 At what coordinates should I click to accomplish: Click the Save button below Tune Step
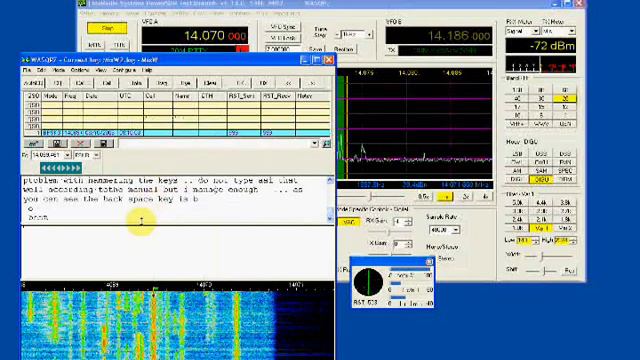pyautogui.click(x=316, y=49)
